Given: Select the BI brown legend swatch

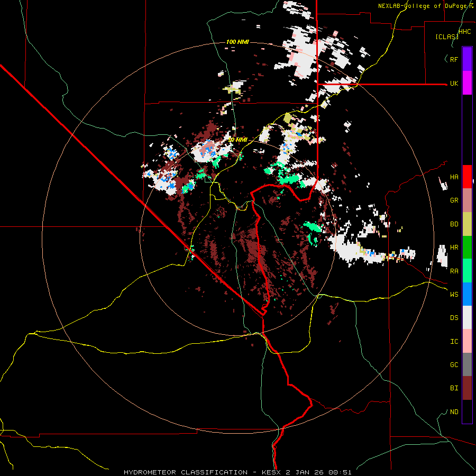Looking at the screenshot, I should tap(467, 388).
